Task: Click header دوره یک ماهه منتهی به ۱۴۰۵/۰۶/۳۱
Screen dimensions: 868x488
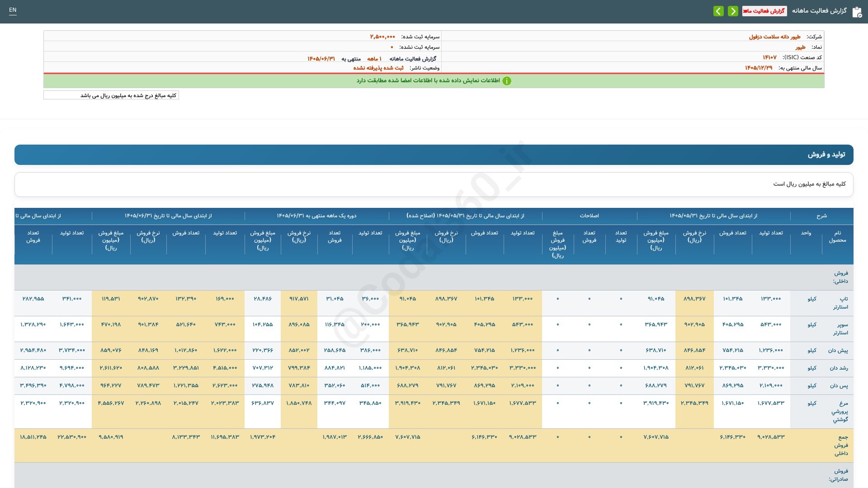Action: tap(316, 216)
